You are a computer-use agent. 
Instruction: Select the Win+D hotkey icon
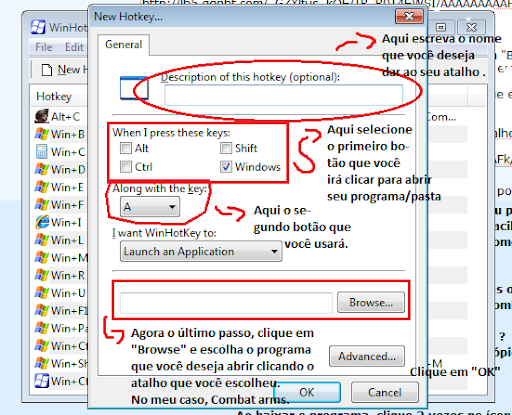point(42,169)
